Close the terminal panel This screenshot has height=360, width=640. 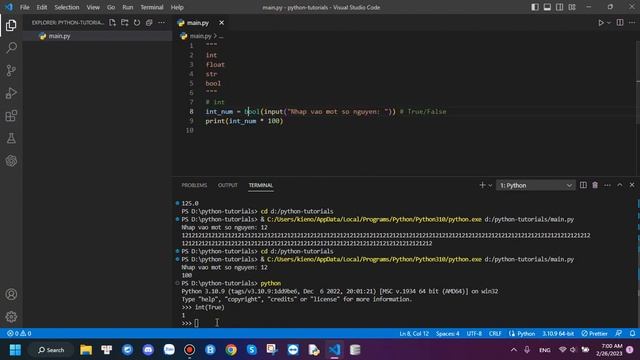coord(632,185)
